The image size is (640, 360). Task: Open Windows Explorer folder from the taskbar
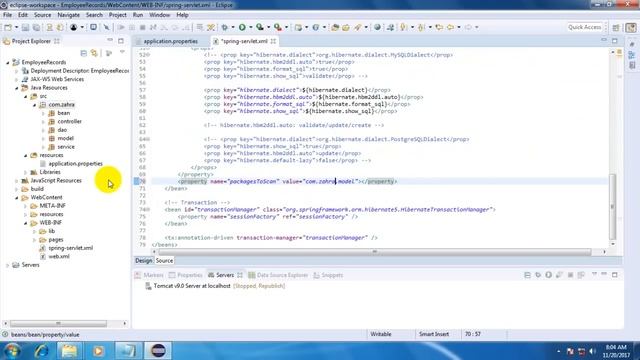(x=69, y=351)
